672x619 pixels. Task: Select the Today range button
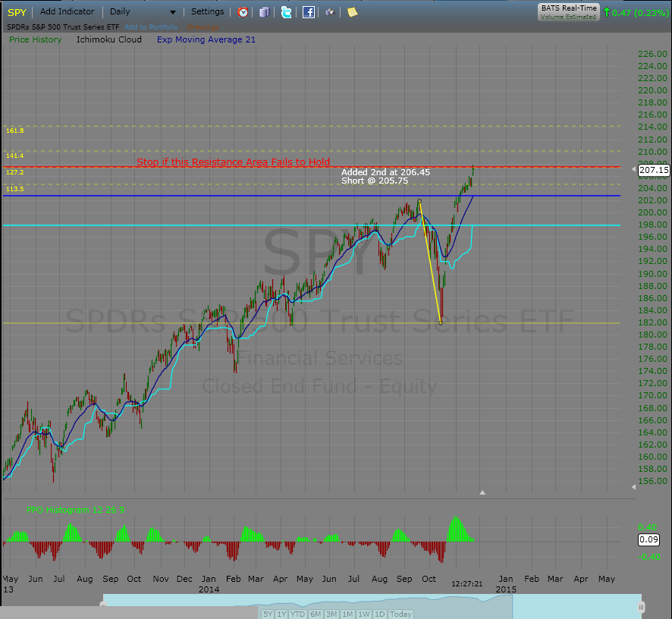coord(400,614)
